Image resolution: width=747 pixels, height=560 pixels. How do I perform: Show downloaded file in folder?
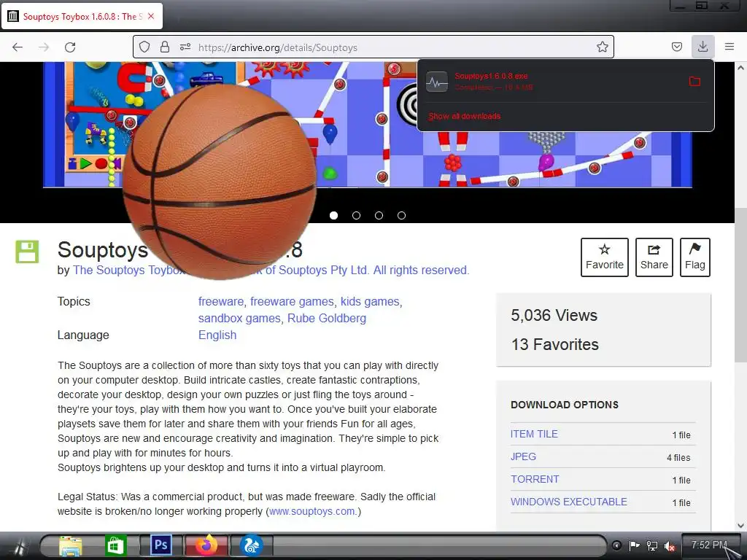(x=694, y=82)
